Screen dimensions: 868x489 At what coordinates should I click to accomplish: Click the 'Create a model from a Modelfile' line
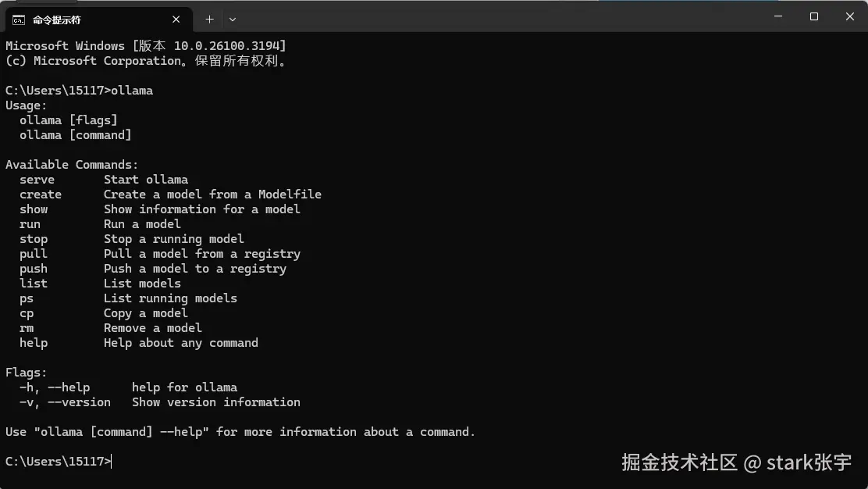tap(212, 195)
